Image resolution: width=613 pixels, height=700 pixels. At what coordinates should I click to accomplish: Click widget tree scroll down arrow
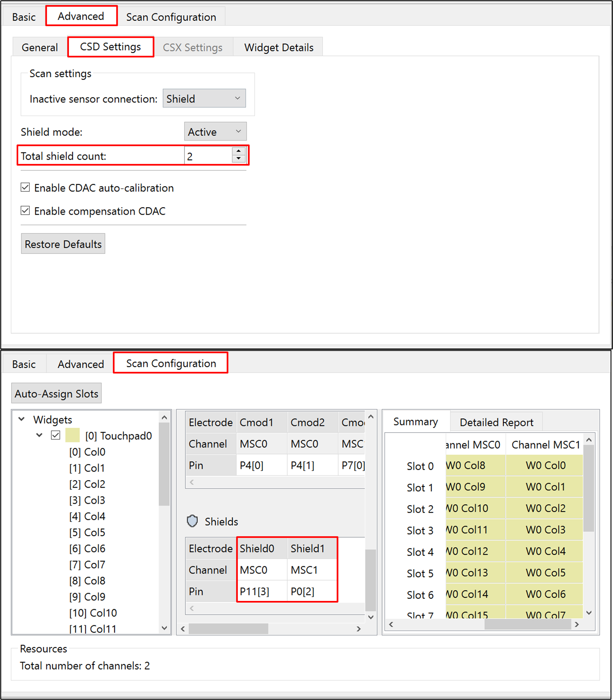click(165, 628)
